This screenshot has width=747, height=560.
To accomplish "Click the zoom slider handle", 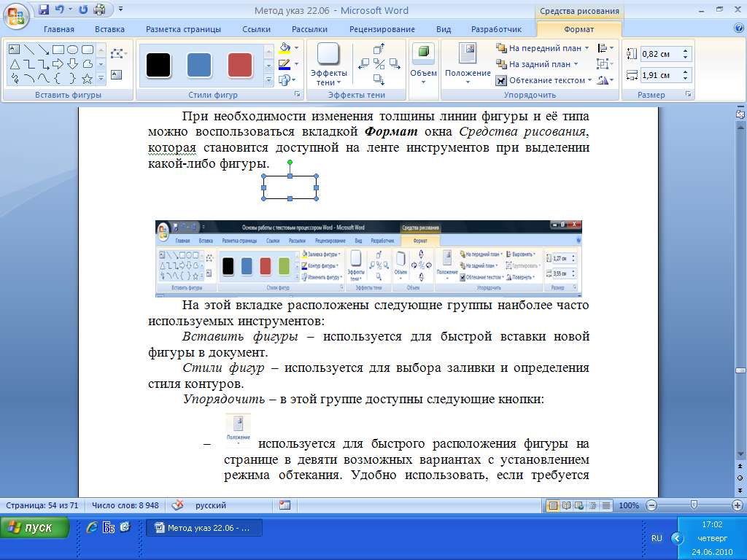I will [x=694, y=505].
